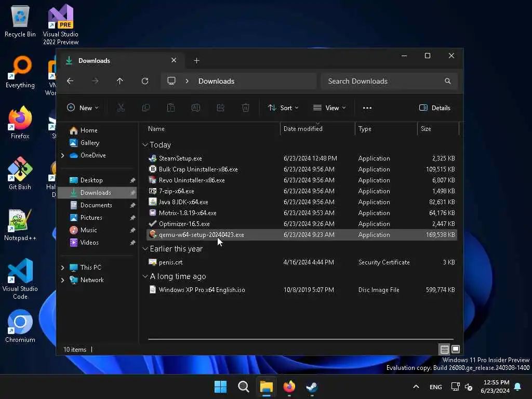Click the Delete trash icon in the toolbar
Image resolution: width=532 pixels, height=399 pixels.
click(246, 108)
